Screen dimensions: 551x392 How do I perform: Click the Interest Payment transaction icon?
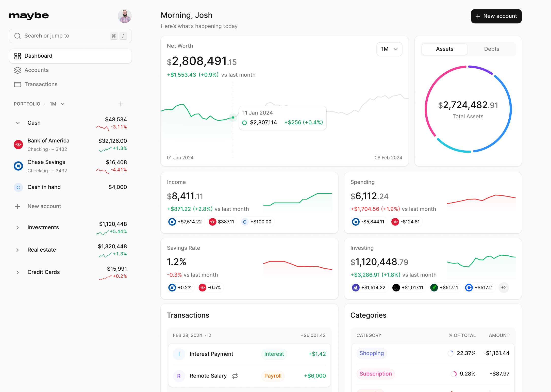coord(179,354)
